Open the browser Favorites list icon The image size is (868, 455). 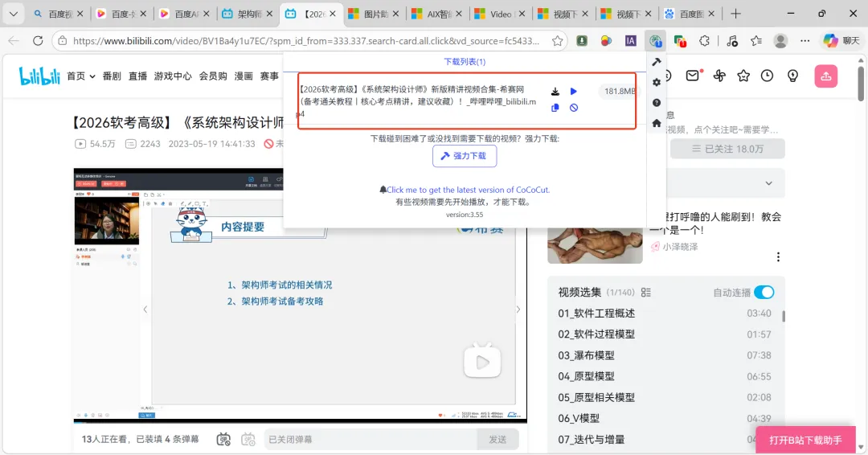756,40
